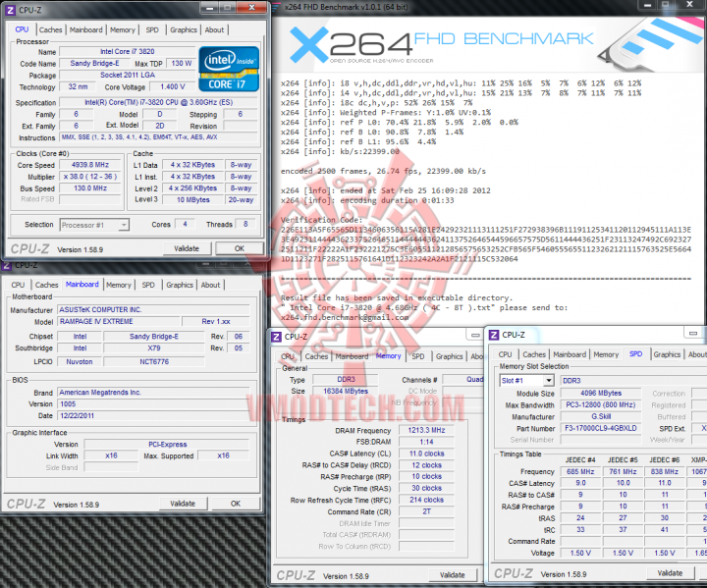This screenshot has width=707, height=588.
Task: Select About tab in the Mainboard CPU-Z window
Action: pos(210,285)
